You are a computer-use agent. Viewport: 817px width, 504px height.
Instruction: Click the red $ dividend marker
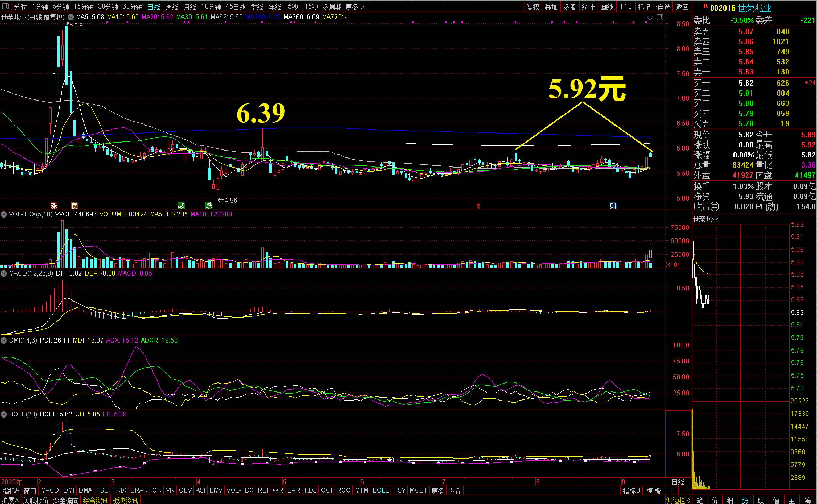click(478, 206)
